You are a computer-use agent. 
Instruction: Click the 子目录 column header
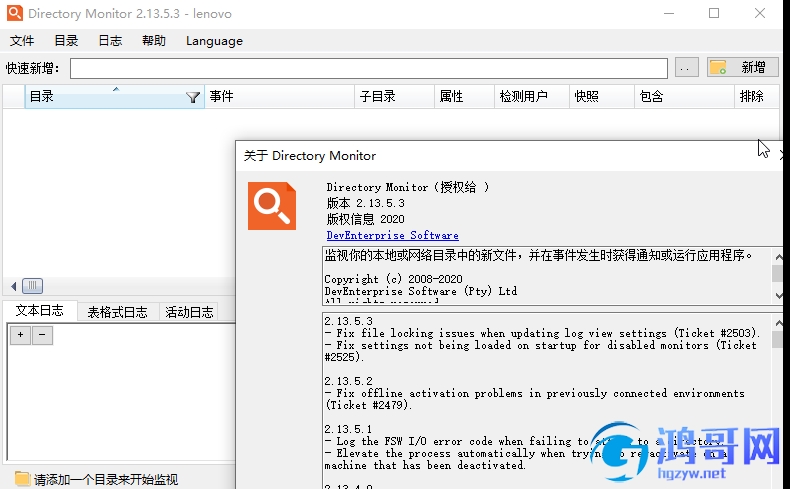tap(394, 96)
